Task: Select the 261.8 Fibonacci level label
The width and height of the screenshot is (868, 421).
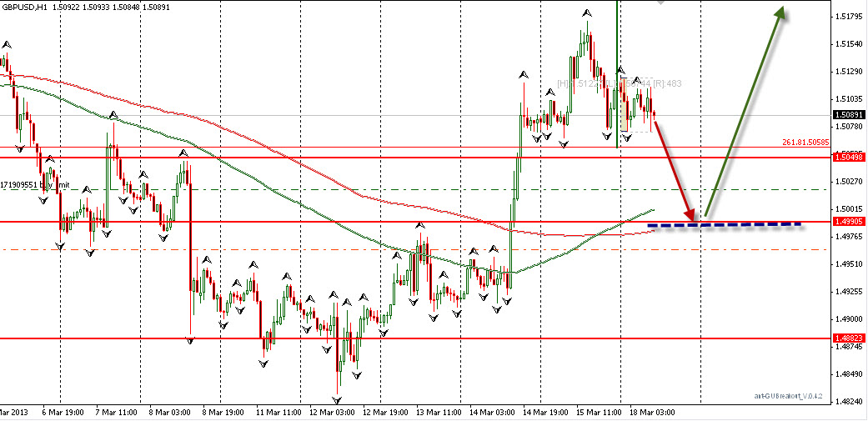Action: click(x=805, y=143)
